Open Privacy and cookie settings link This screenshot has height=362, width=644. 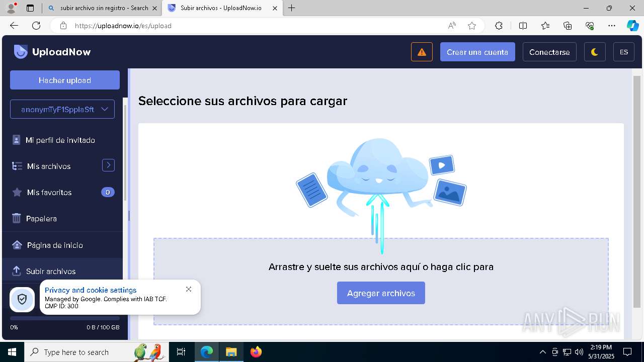[91, 290]
